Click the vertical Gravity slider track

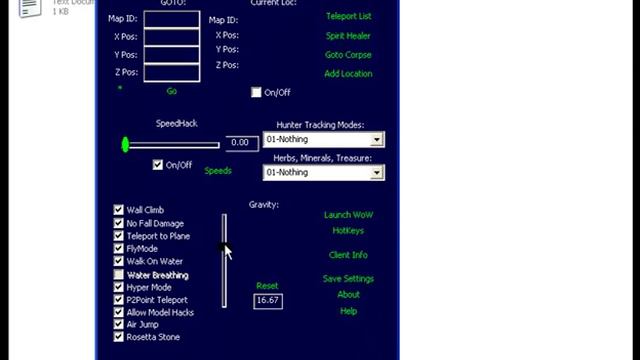click(x=224, y=260)
